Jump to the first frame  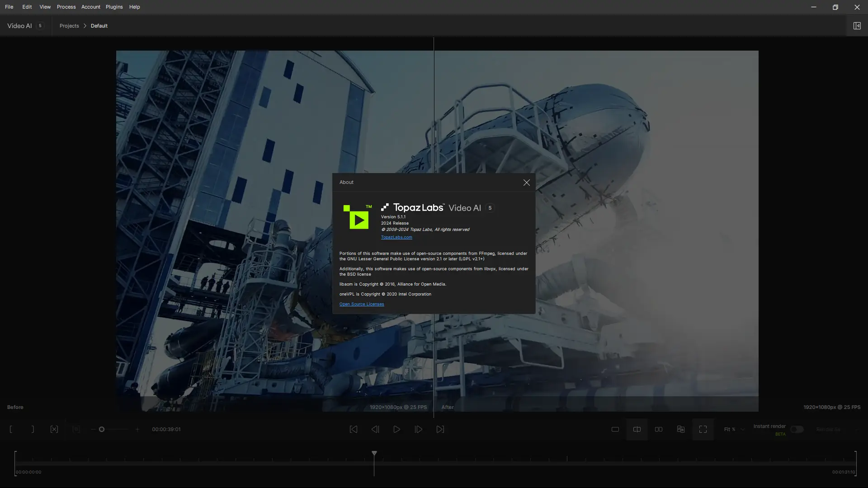point(353,429)
